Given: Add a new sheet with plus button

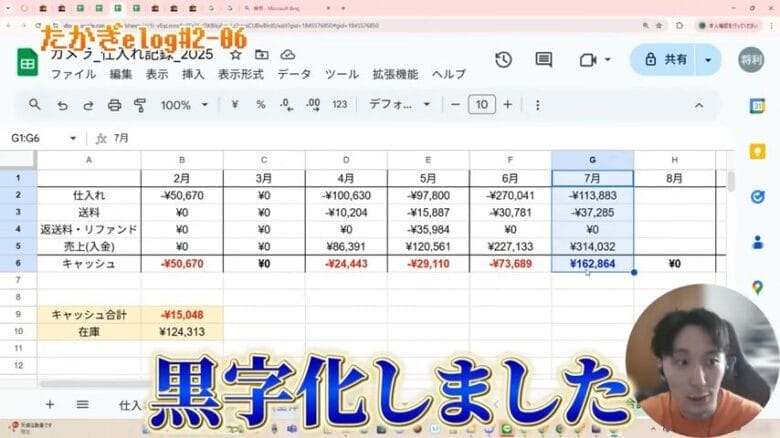Looking at the screenshot, I should coord(50,404).
